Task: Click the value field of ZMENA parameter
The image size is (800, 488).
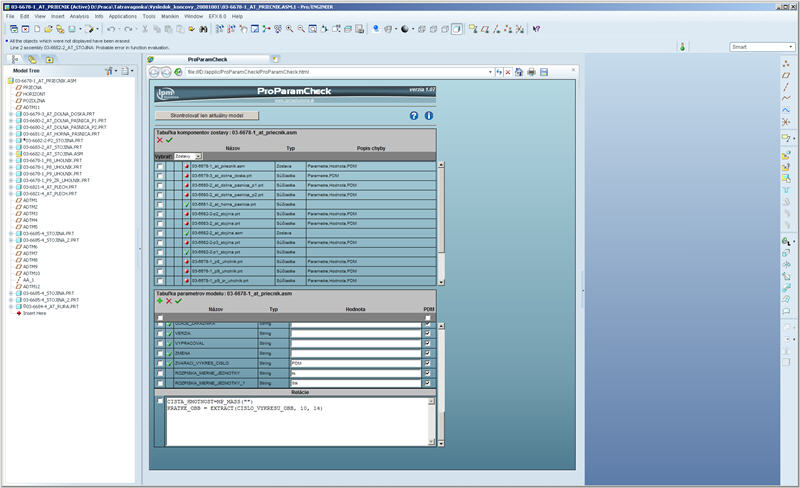Action: 356,353
